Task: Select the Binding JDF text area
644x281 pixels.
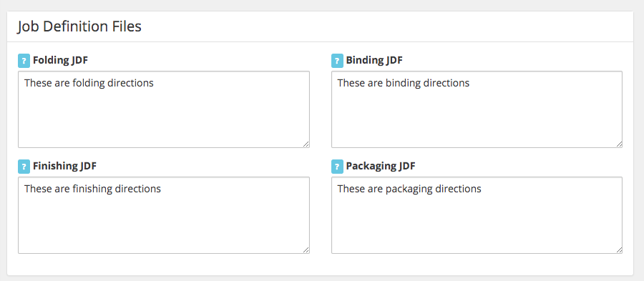Action: tap(477, 109)
